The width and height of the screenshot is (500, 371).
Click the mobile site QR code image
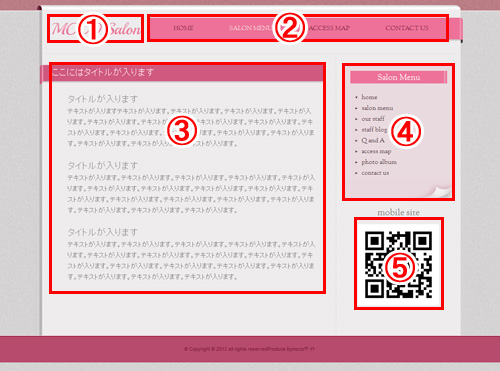(x=399, y=264)
